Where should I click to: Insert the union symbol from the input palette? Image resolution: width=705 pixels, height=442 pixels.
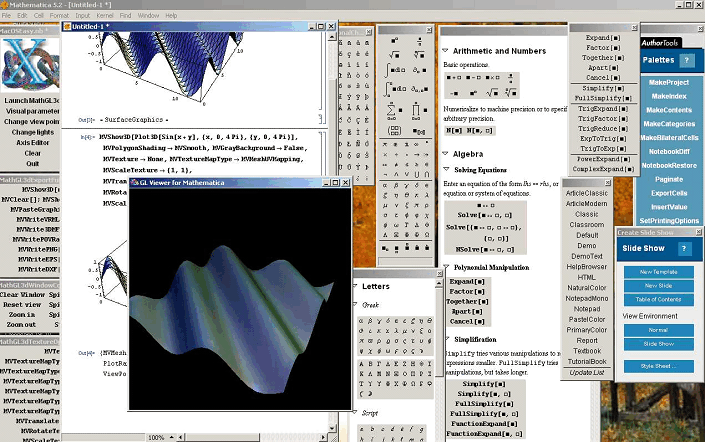[x=416, y=174]
